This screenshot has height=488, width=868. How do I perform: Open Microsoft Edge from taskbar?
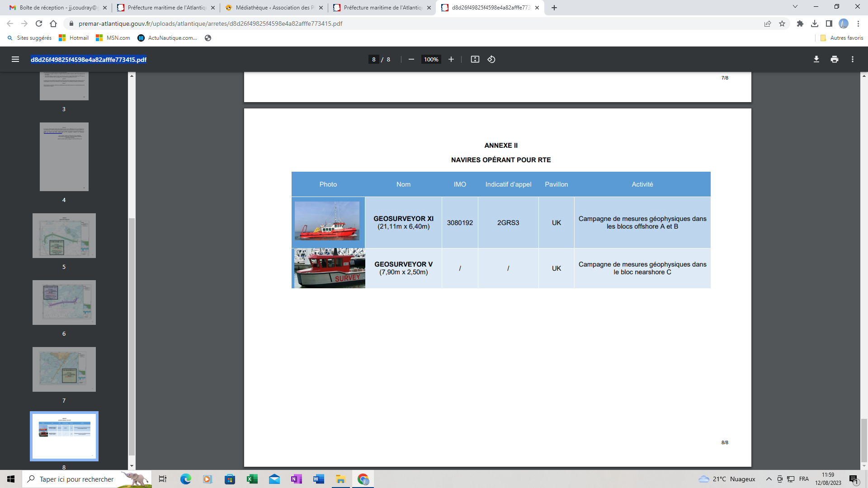185,479
